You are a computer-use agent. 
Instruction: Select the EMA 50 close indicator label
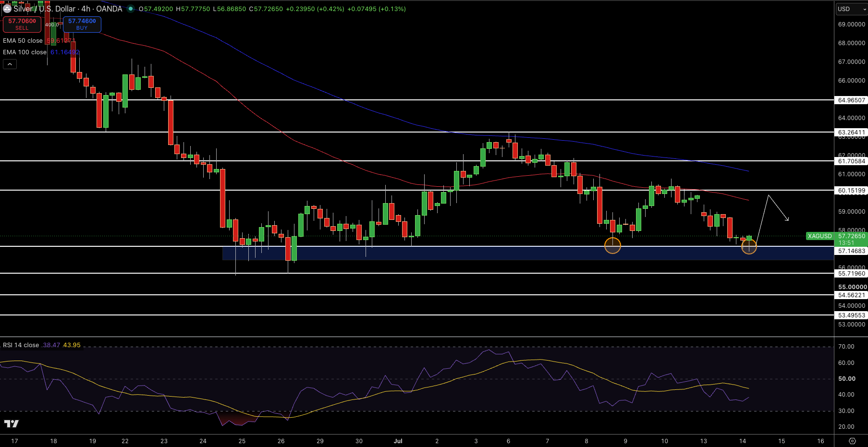pos(23,41)
